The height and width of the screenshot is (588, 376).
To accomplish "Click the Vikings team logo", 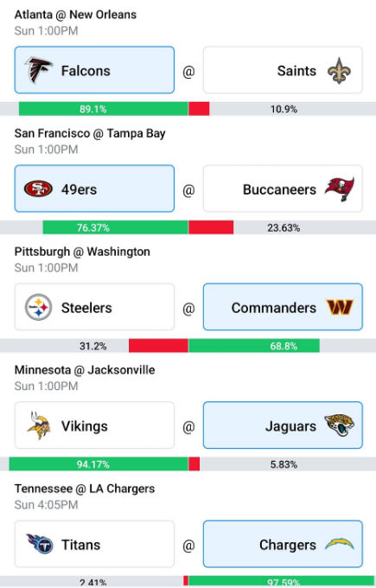I will pos(39,425).
